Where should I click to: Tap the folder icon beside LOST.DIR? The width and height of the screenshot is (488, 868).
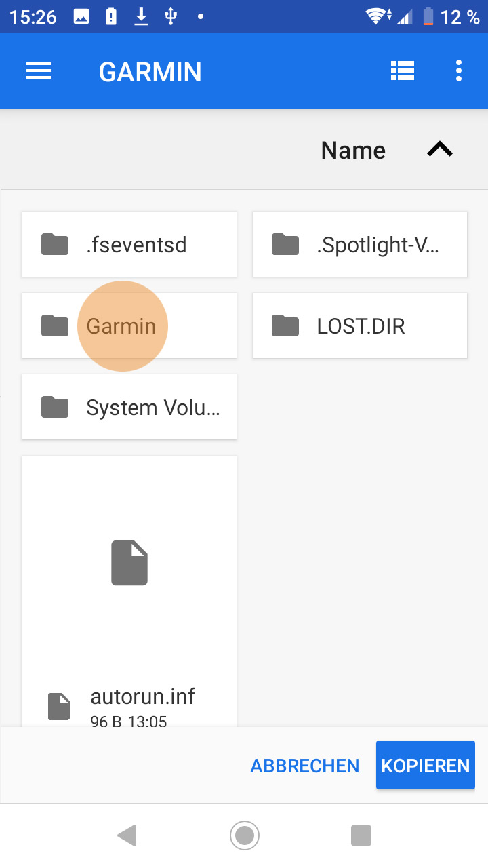coord(285,325)
